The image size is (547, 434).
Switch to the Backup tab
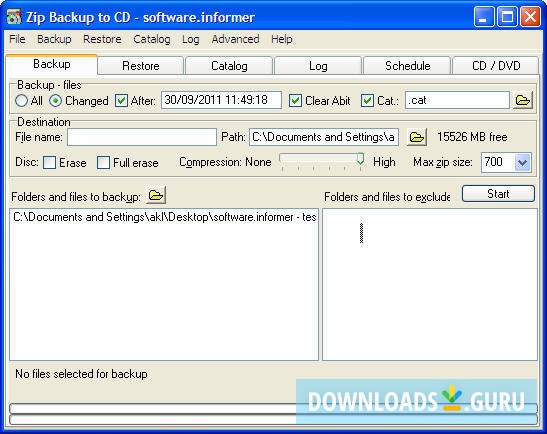pos(52,64)
